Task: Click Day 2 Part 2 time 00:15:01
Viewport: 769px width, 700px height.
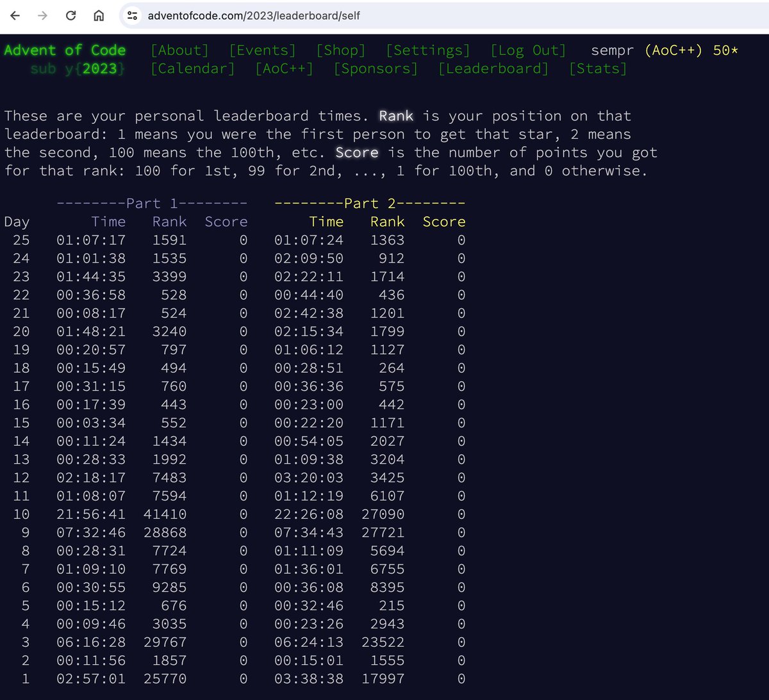Action: coord(309,660)
